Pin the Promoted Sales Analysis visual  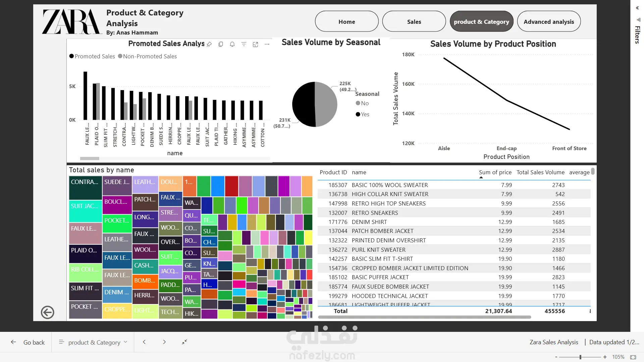[x=209, y=44]
